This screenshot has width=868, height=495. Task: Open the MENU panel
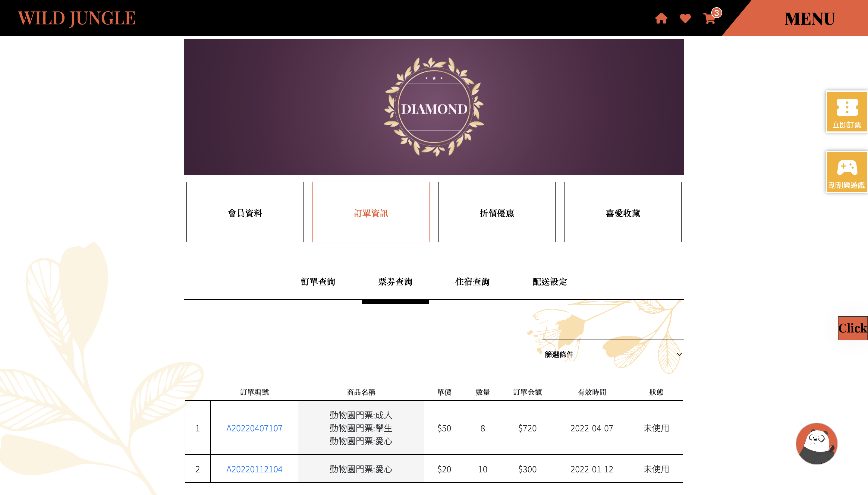pos(809,18)
